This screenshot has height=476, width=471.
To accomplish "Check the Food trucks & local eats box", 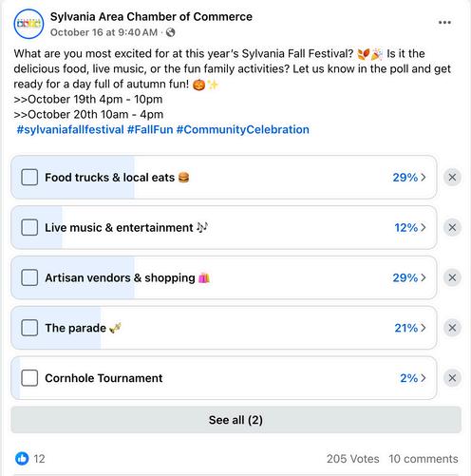I will pyautogui.click(x=29, y=177).
